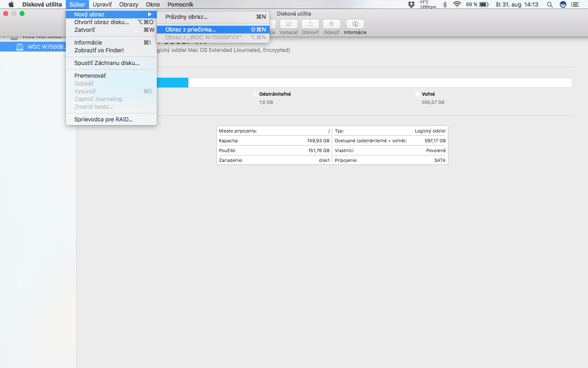The width and height of the screenshot is (588, 368).
Task: Click the Dostupné value 597,17 GB
Action: point(435,141)
